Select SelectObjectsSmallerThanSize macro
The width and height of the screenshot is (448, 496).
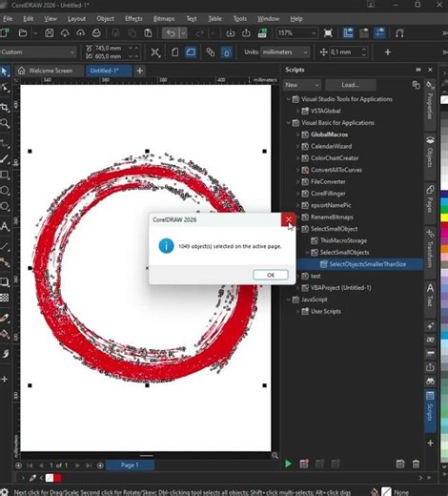point(367,264)
